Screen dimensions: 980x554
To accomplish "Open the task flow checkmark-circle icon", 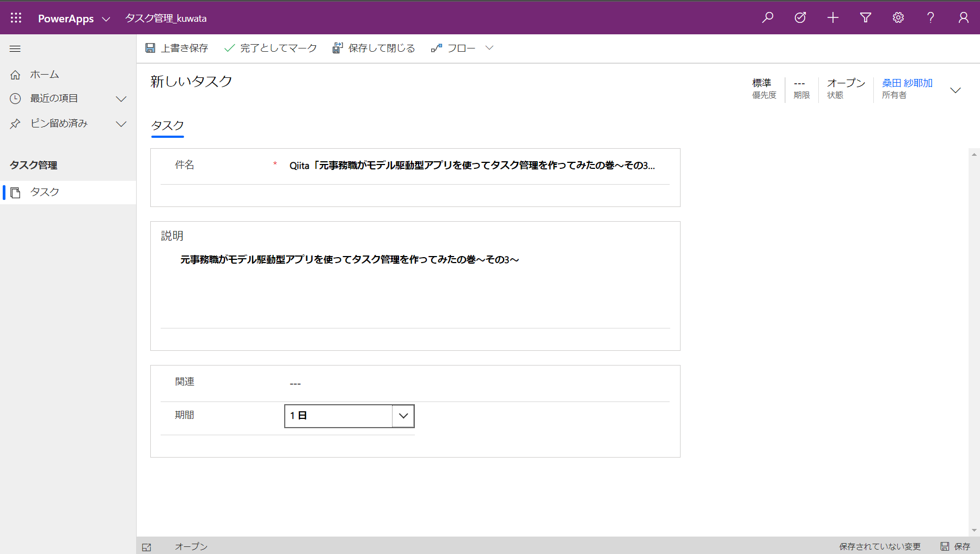I will [800, 18].
